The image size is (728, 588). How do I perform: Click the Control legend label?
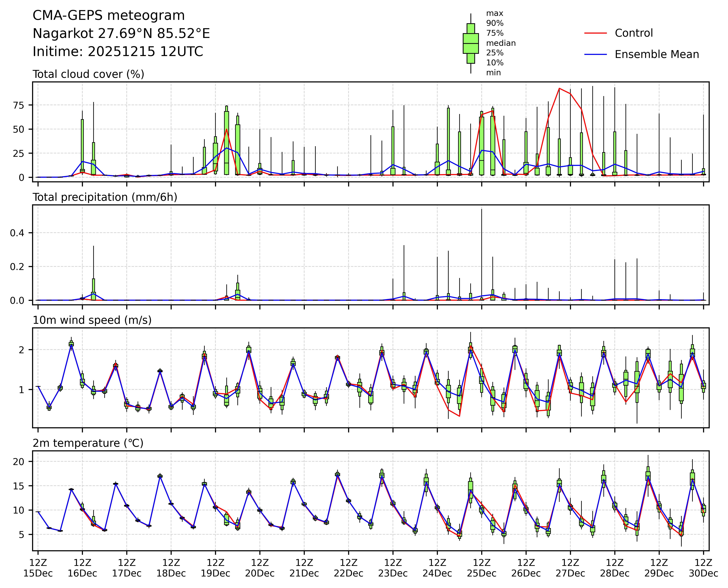tap(633, 33)
